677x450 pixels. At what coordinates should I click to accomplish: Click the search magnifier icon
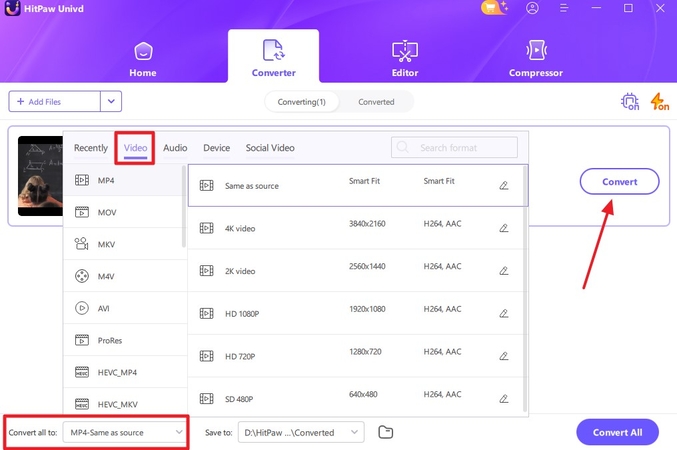point(402,147)
